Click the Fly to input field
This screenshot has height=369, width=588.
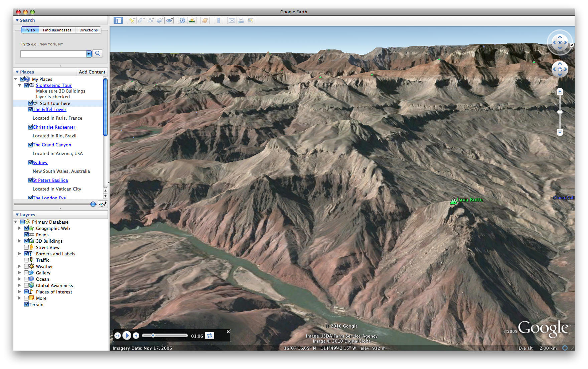(53, 54)
